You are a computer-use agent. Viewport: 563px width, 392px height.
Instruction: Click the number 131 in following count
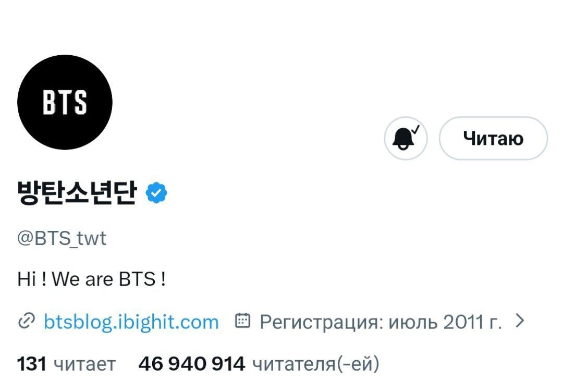(32, 364)
